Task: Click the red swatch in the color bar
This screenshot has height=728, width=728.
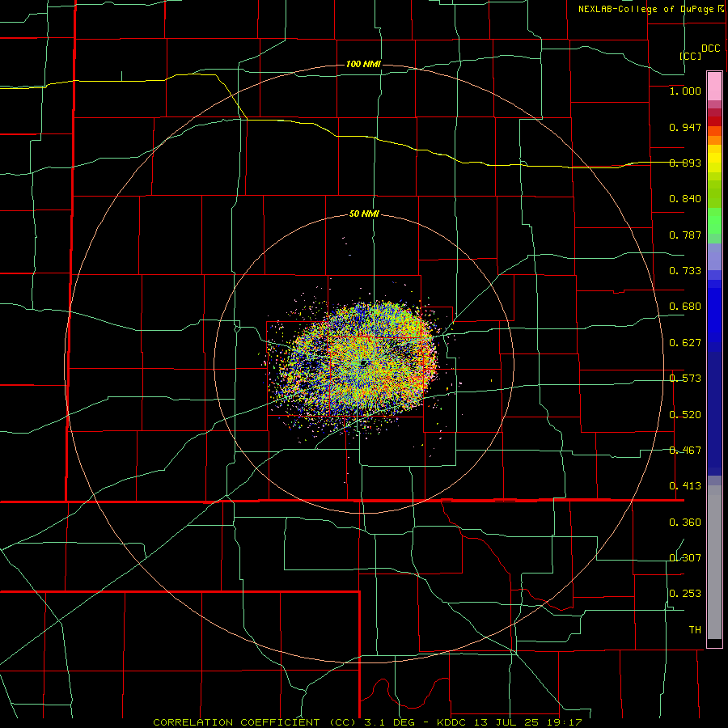Action: coord(714,121)
